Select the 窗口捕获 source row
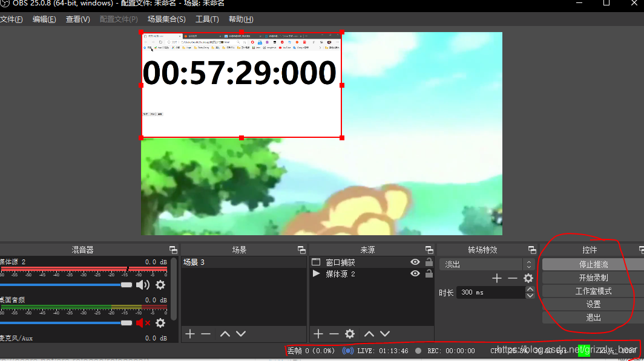 (372, 262)
